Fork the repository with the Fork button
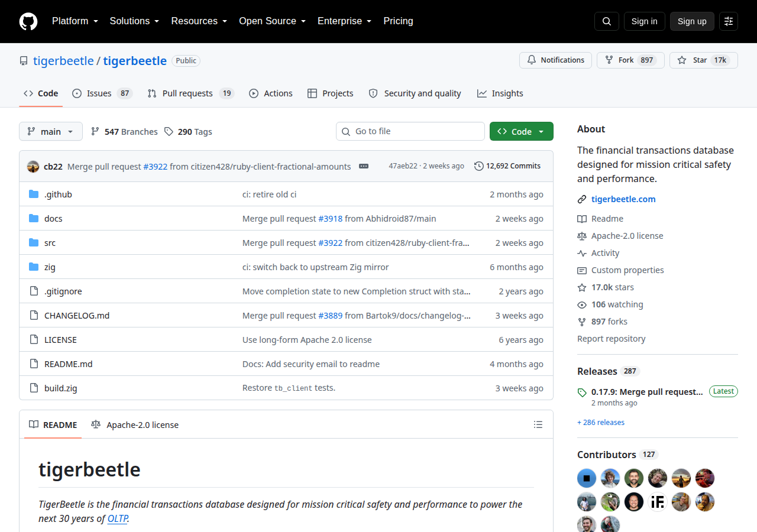 630,60
